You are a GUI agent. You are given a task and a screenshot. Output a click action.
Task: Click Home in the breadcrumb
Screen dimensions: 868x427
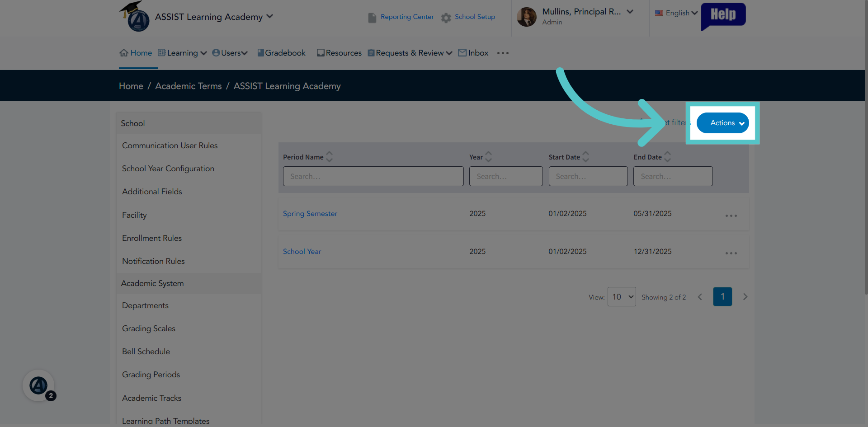click(x=131, y=86)
